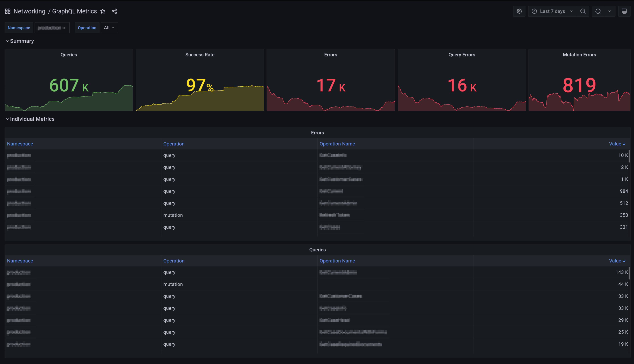Image resolution: width=634 pixels, height=364 pixels.
Task: Open the Namespace variable dropdown
Action: (x=52, y=28)
